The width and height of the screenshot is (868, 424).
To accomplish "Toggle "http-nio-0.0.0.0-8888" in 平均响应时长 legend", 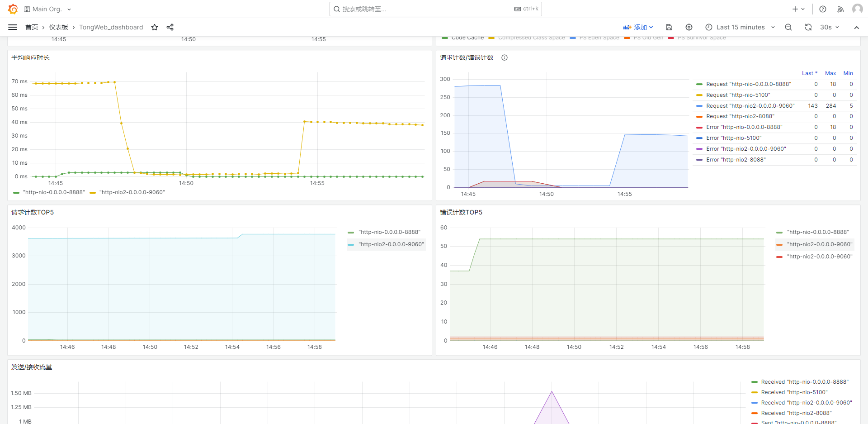I will 54,192.
